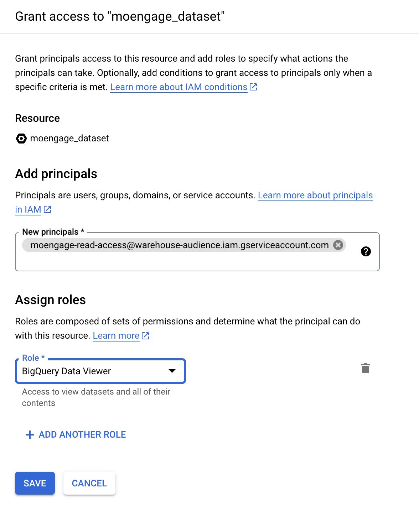The image size is (419, 532).
Task: Follow the in IAM link text
Action: [28, 209]
